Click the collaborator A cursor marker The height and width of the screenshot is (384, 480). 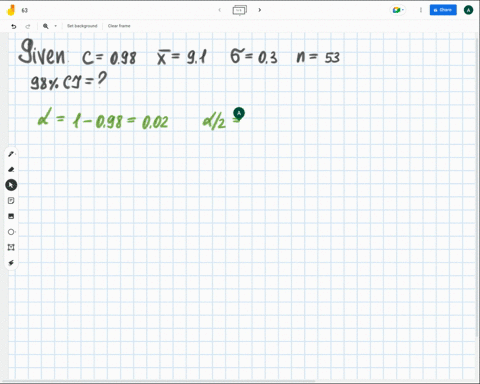[239, 113]
